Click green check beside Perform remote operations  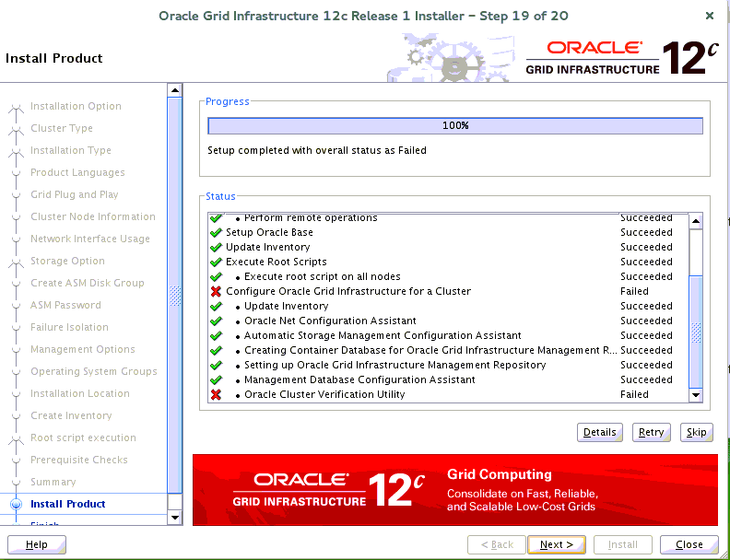[x=216, y=217]
